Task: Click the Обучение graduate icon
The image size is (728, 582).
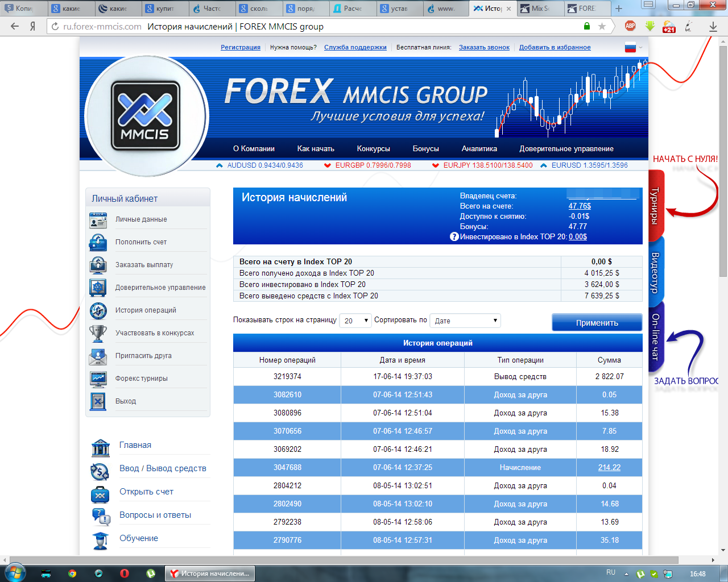Action: [x=100, y=541]
